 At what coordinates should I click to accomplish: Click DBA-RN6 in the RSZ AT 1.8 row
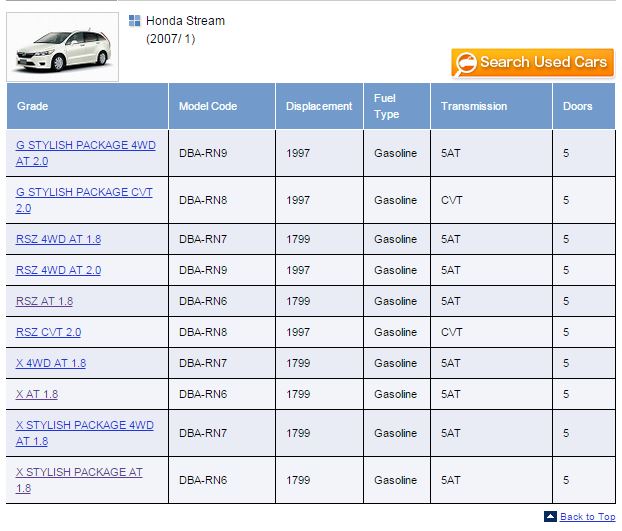[203, 301]
